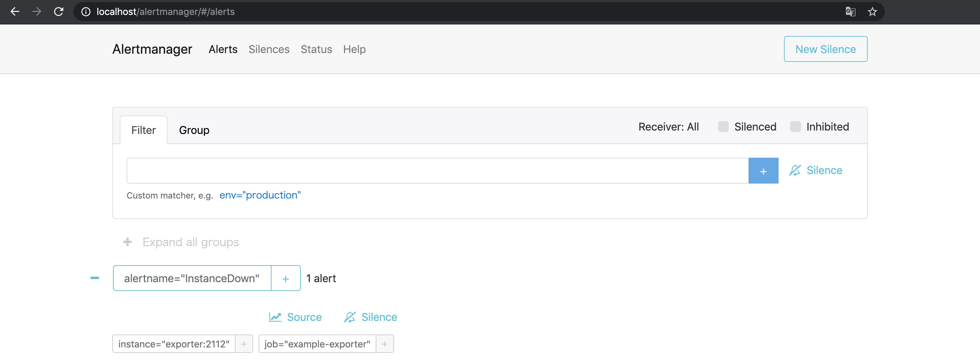View site information icon in address bar
This screenshot has width=980, height=360.
[86, 12]
